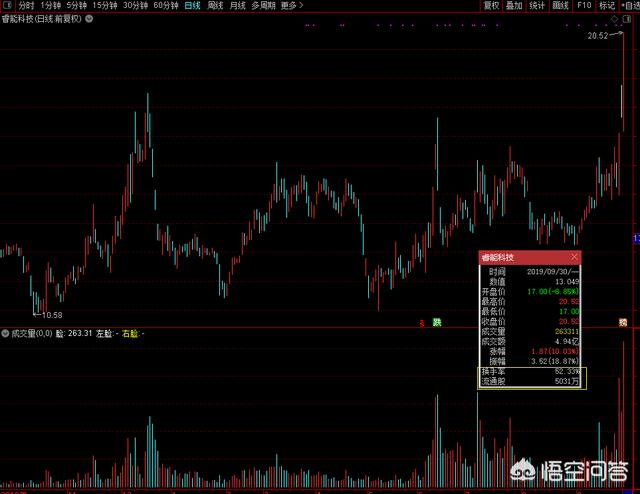Click the 成交量 263311 row in popup
Image resolution: width=640 pixels, height=494 pixels.
pos(530,331)
